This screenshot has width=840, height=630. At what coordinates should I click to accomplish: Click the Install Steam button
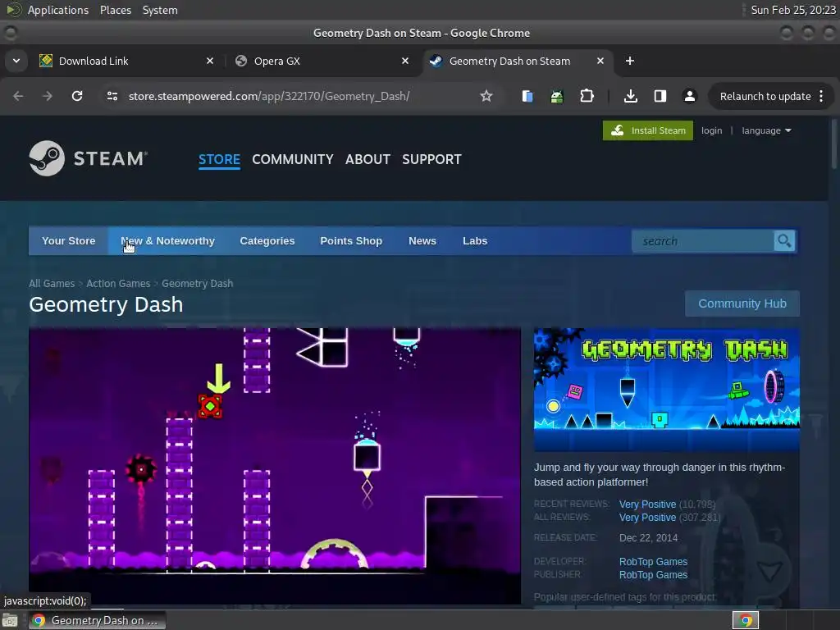648,130
